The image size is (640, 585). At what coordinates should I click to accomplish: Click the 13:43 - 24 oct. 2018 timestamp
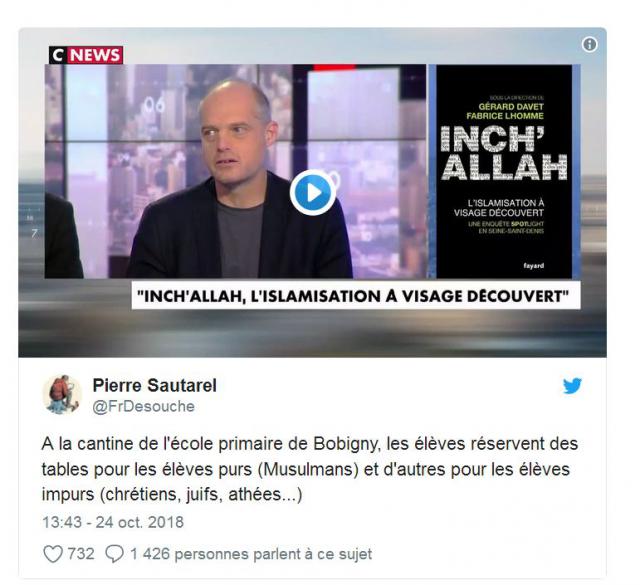113,522
